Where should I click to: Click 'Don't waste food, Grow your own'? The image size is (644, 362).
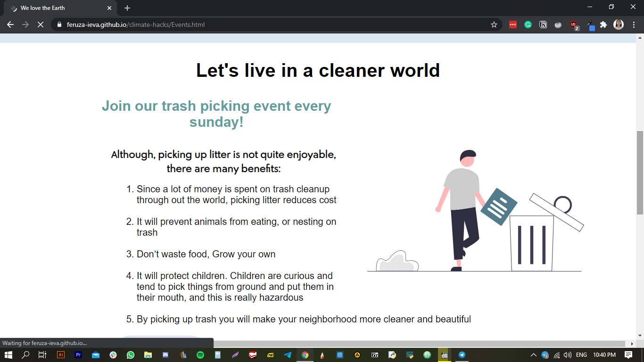click(x=206, y=254)
